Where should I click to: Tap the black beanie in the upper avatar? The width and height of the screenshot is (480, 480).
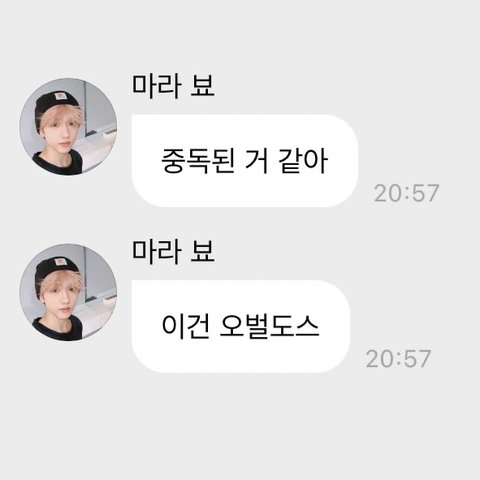pos(55,103)
